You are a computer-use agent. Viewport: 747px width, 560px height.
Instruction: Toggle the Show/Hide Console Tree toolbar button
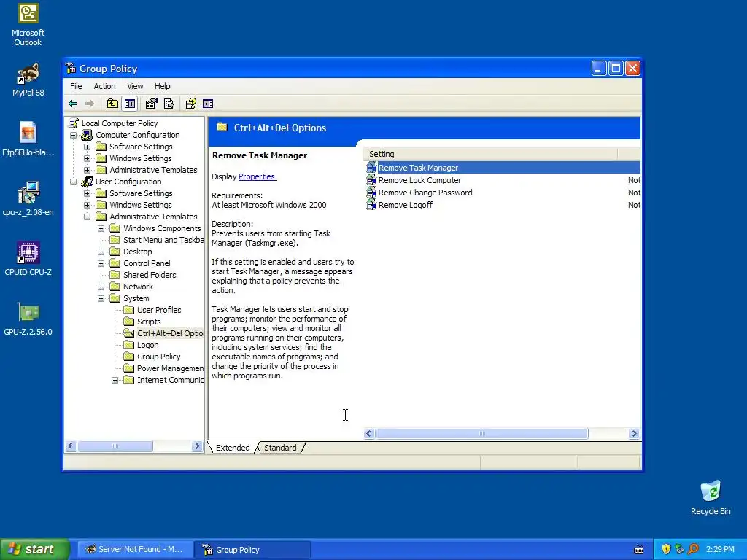(130, 104)
